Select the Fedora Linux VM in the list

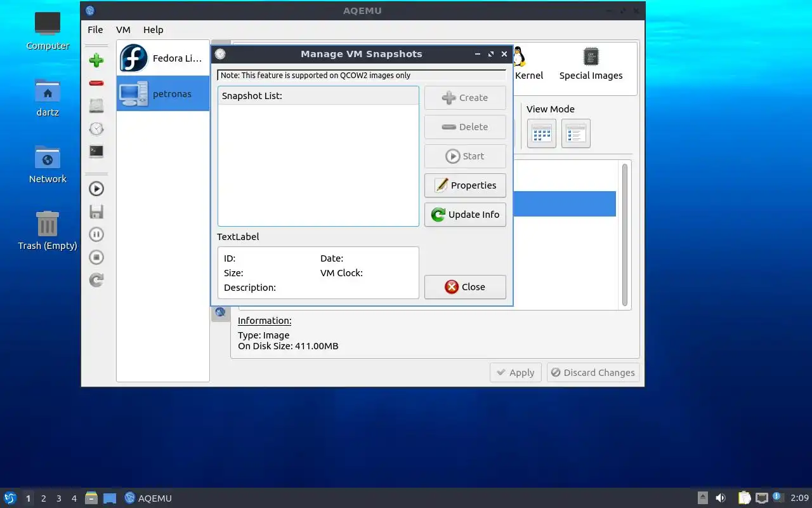[x=163, y=58]
